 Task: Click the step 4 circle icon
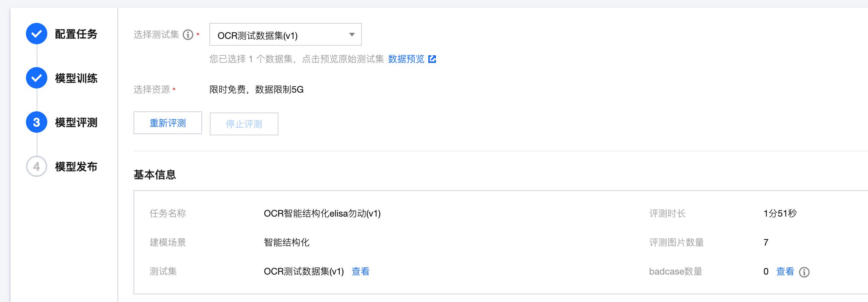pyautogui.click(x=37, y=166)
